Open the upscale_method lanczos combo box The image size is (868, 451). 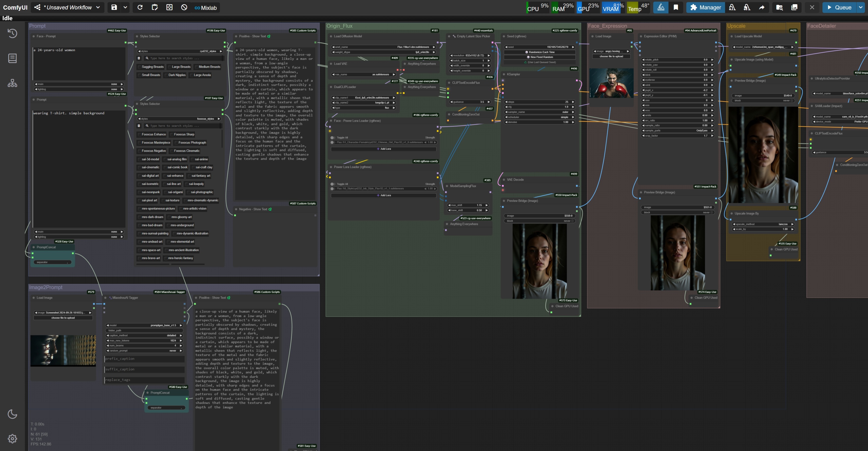763,224
